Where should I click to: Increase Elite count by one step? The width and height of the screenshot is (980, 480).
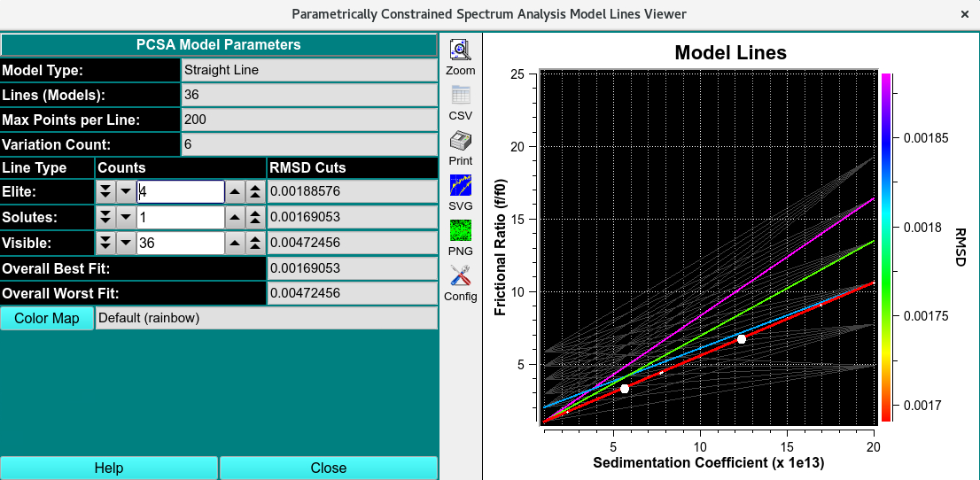235,192
